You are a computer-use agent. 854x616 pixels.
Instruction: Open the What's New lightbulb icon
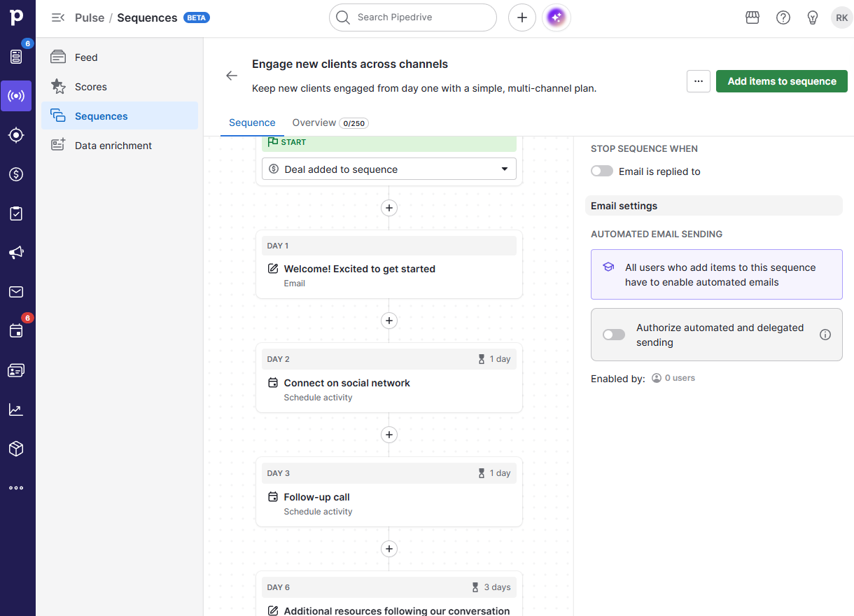point(813,17)
